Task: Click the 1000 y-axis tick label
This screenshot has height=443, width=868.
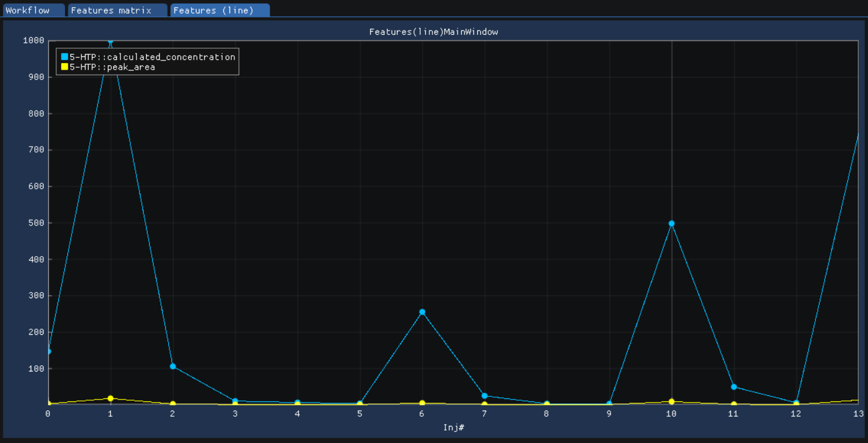Action: [x=34, y=40]
